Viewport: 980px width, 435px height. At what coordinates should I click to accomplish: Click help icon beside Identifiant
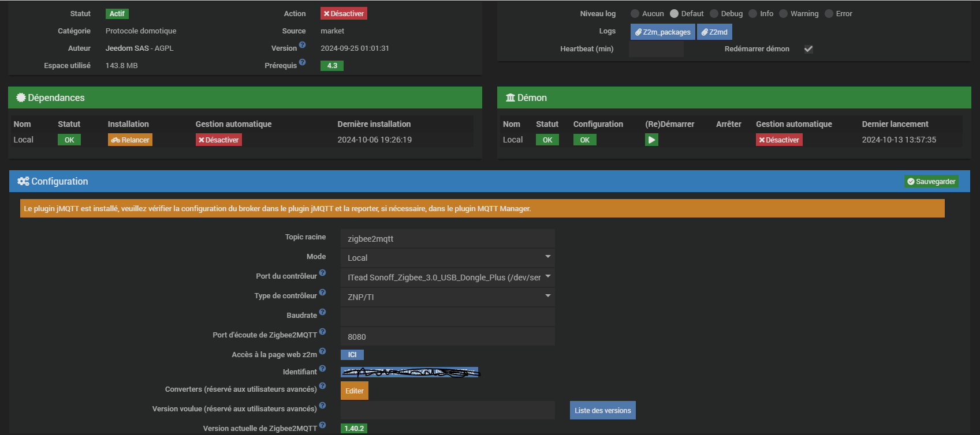pyautogui.click(x=322, y=369)
